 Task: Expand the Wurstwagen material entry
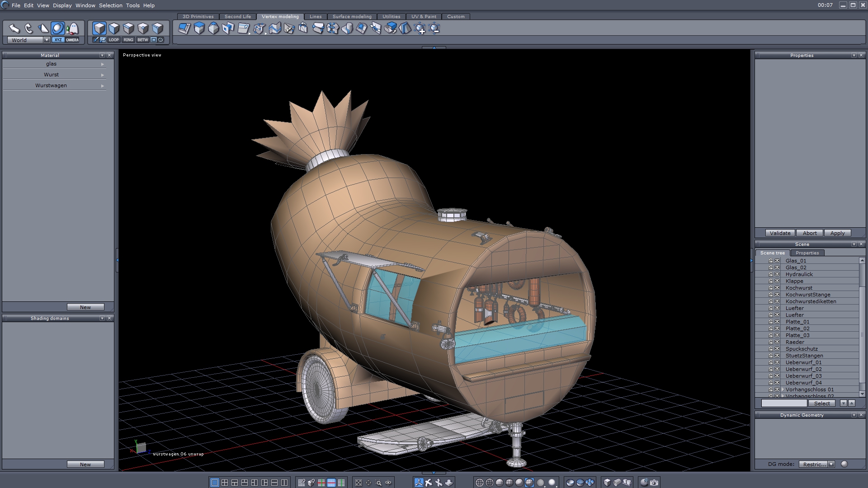pyautogui.click(x=103, y=86)
